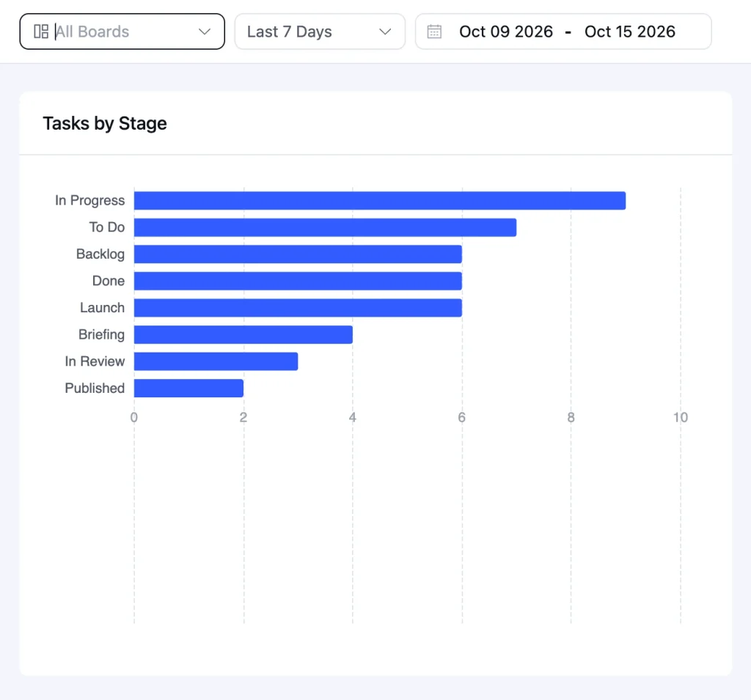
Task: Click the Done bar in the chart
Action: click(298, 281)
